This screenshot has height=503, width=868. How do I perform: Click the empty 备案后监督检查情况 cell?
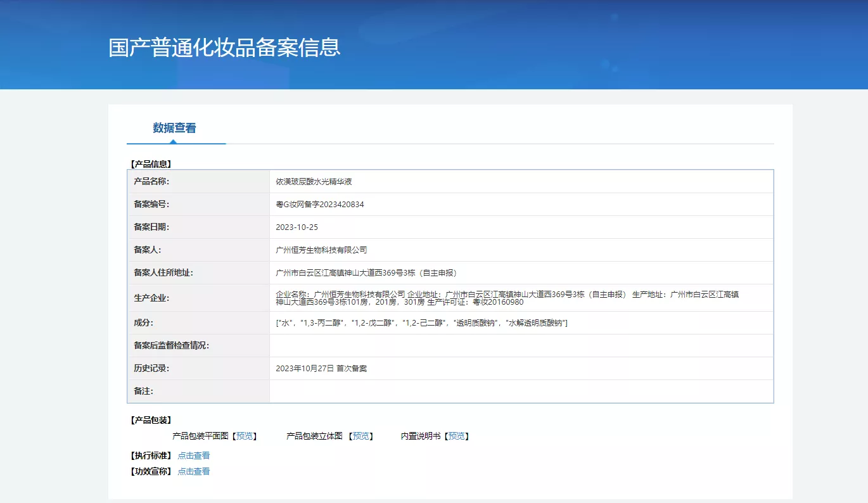(x=521, y=346)
